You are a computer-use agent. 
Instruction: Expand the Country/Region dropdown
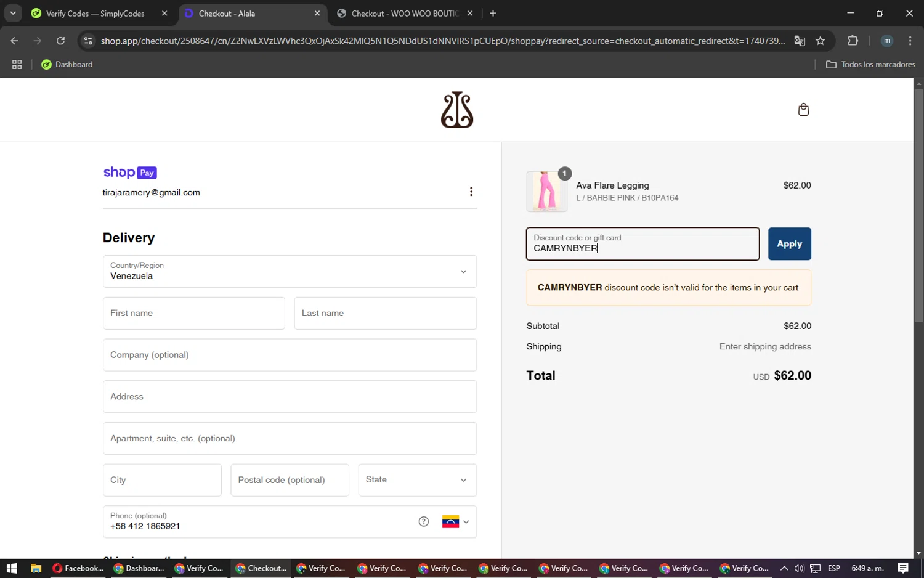290,271
